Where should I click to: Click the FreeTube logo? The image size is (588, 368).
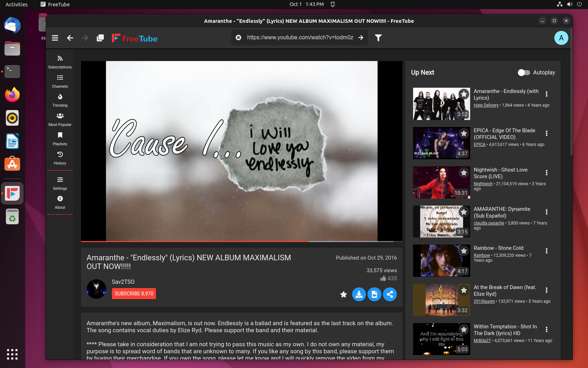pyautogui.click(x=135, y=38)
